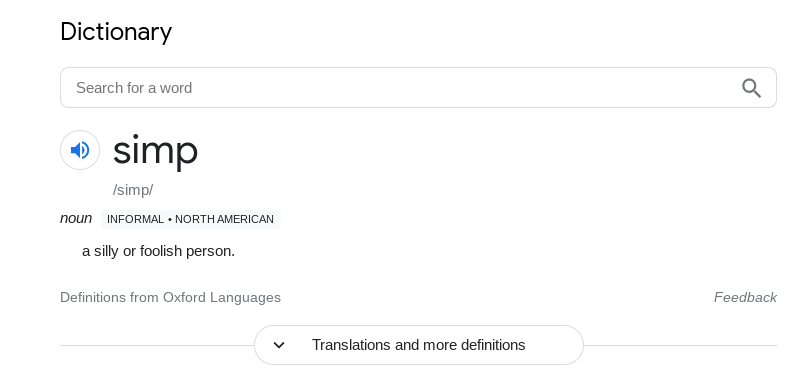Click the divider line right of Translations button

pos(680,345)
